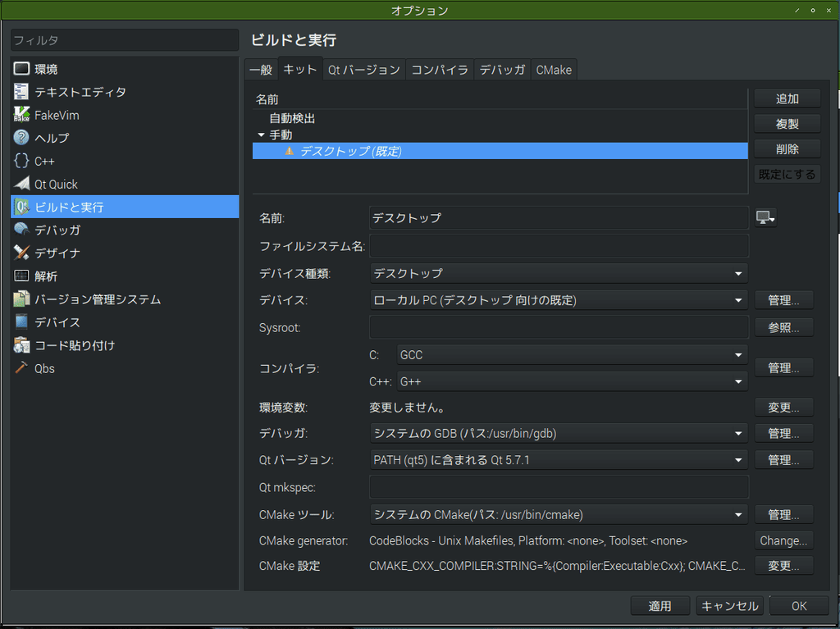Open the CMake ツール dropdown
The height and width of the screenshot is (629, 840).
click(559, 514)
